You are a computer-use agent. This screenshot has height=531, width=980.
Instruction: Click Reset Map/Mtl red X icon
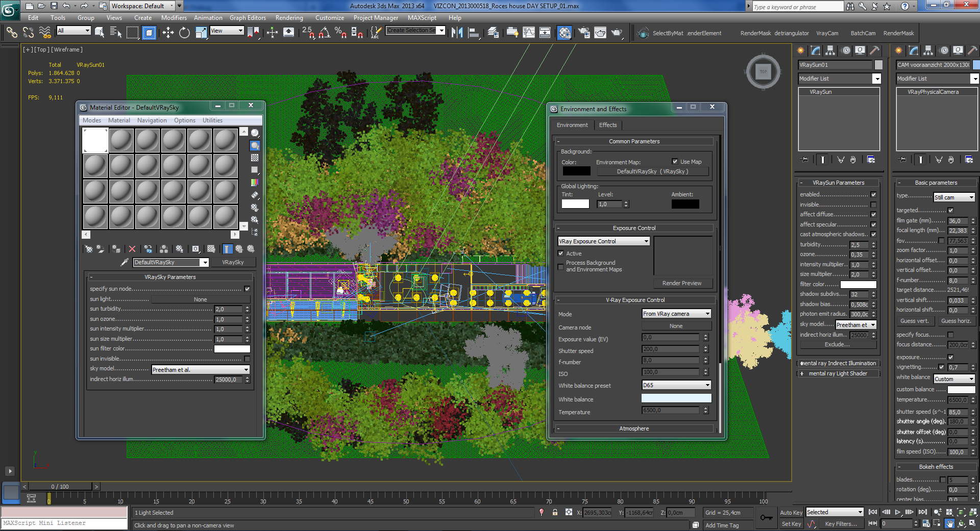tap(132, 249)
